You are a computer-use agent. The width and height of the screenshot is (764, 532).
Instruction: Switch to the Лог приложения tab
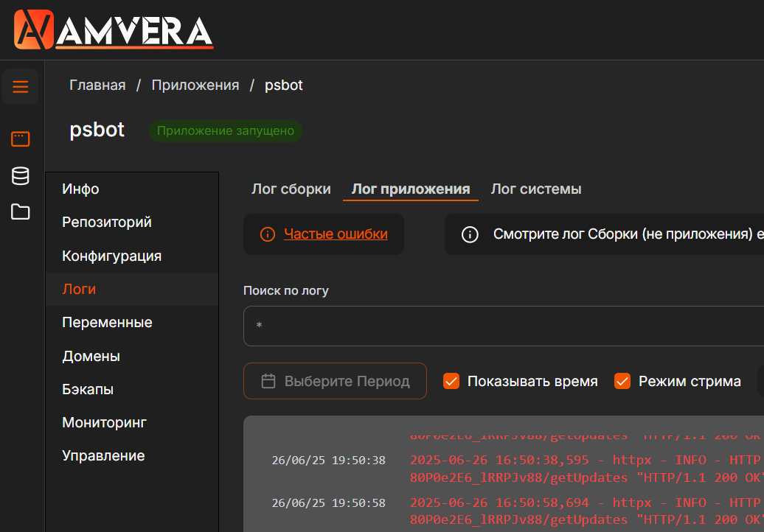pyautogui.click(x=411, y=189)
